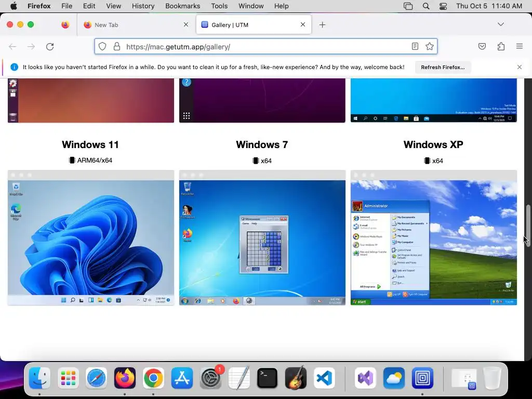532x399 pixels.
Task: List all tabs dropdown chevron
Action: tap(501, 24)
